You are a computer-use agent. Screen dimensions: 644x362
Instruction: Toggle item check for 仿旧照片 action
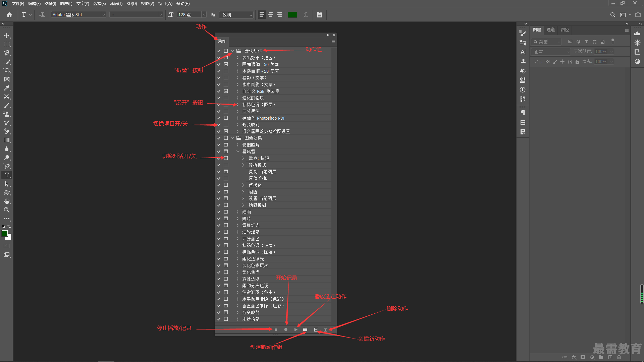219,145
